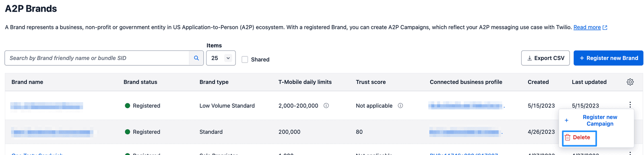The width and height of the screenshot is (644, 155).
Task: Choose Delete from the context menu
Action: tap(580, 138)
